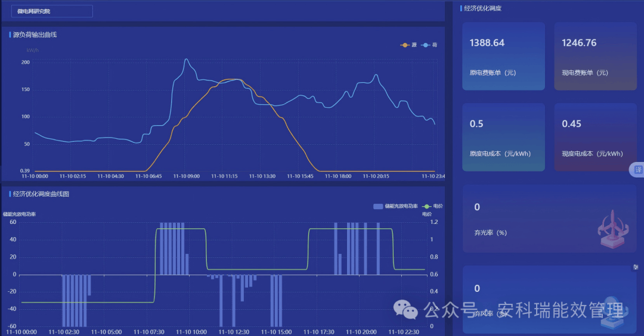Click the 原电费账单 card showing 1388.64
The height and width of the screenshot is (336, 644).
click(x=503, y=56)
